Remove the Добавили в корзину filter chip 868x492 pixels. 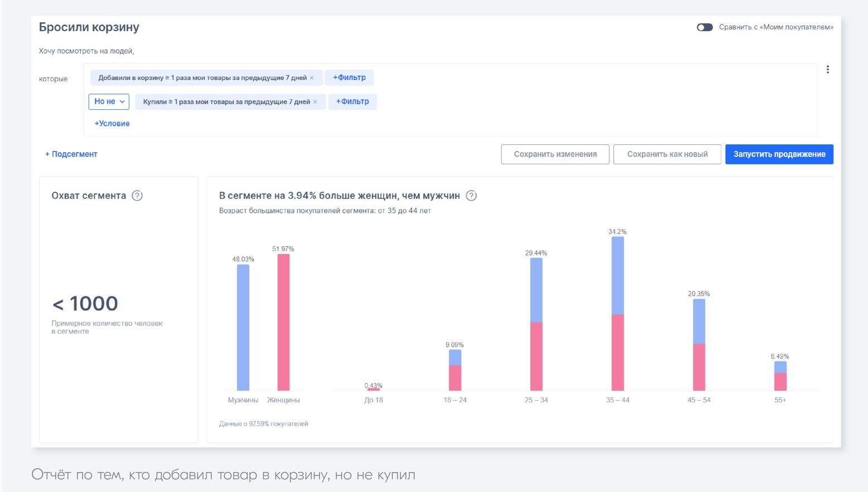312,78
